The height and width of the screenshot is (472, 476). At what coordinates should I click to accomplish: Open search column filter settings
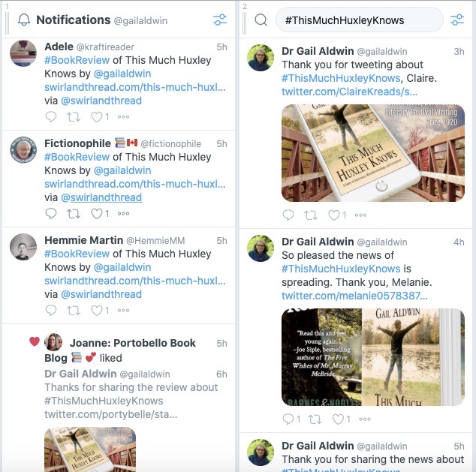pos(457,20)
